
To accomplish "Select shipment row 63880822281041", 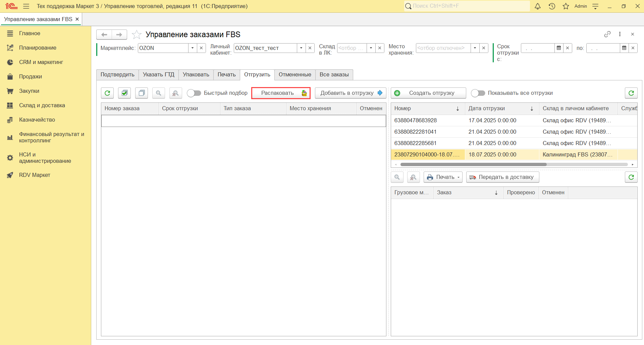I will 415,132.
